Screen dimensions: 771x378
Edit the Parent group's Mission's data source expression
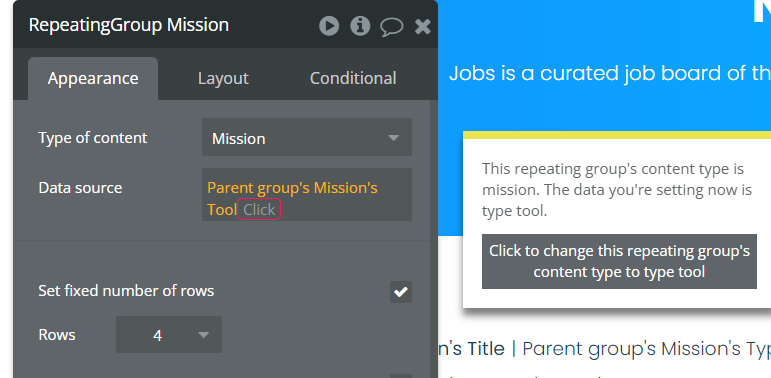point(292,199)
